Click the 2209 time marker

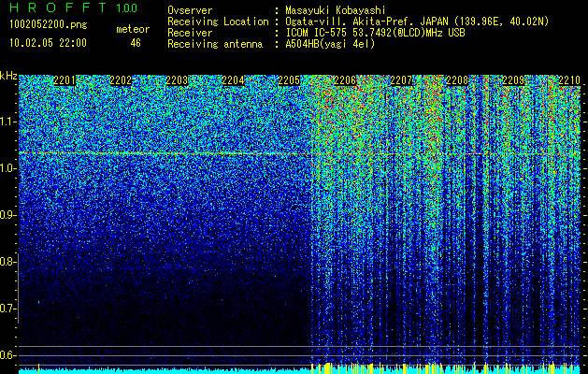(x=513, y=80)
